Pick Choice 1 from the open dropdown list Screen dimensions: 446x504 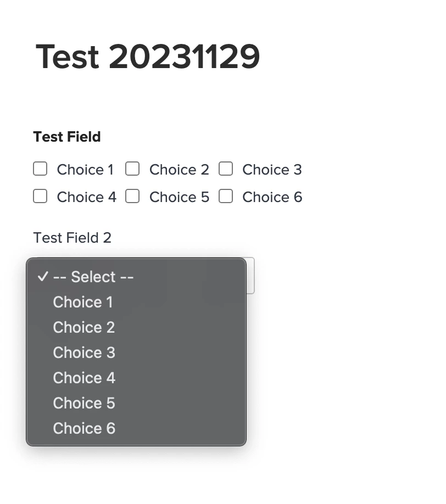point(82,302)
